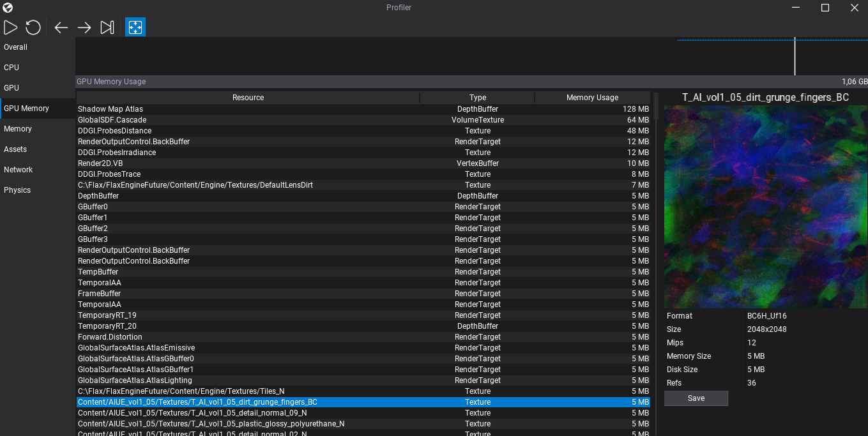Screen dimensions: 868x436
Task: Maximize the Profiler window
Action: pos(825,8)
